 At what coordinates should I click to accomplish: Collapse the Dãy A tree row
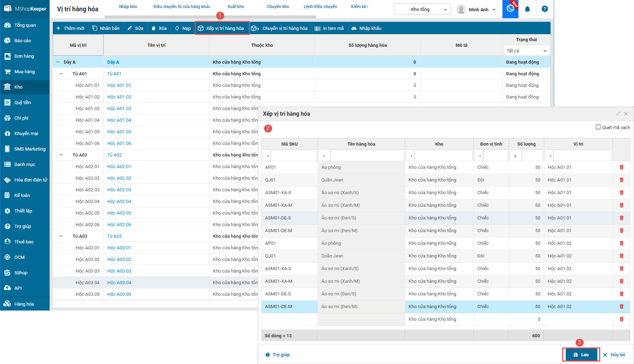point(58,62)
